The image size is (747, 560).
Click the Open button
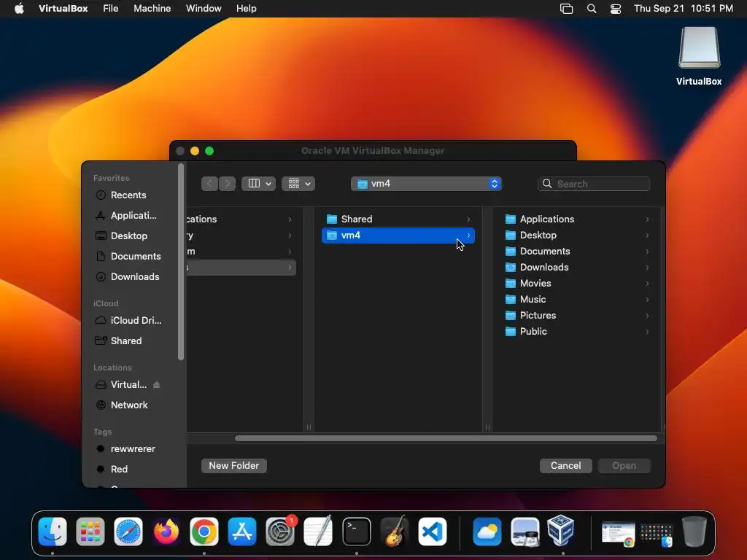[624, 466]
